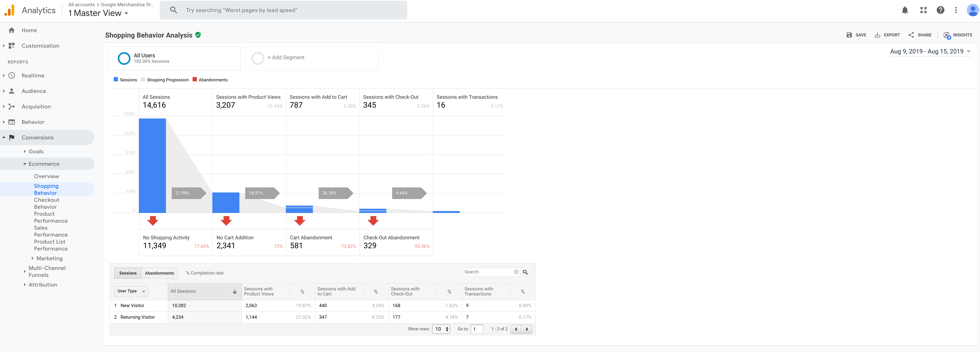Click the New Visitor table row
980x352 pixels.
323,306
